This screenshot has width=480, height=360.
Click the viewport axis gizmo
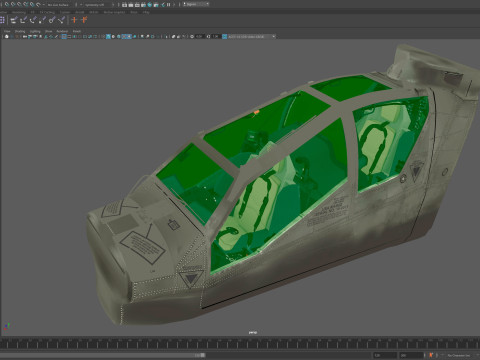pos(7,326)
